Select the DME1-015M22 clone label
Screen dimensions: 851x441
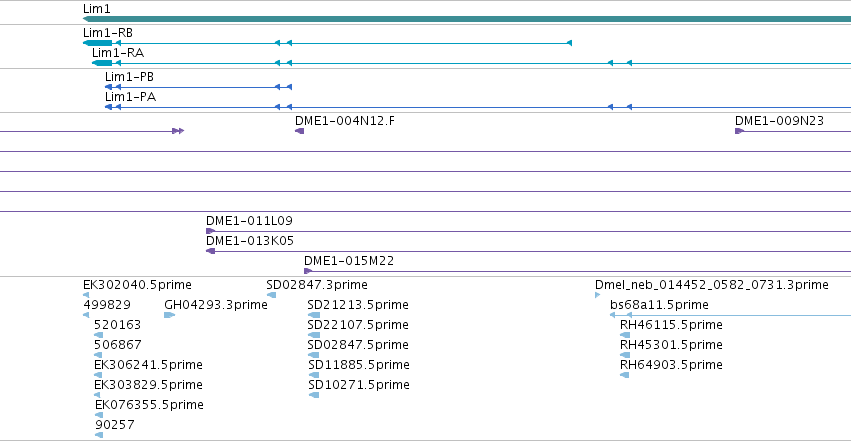click(x=349, y=261)
